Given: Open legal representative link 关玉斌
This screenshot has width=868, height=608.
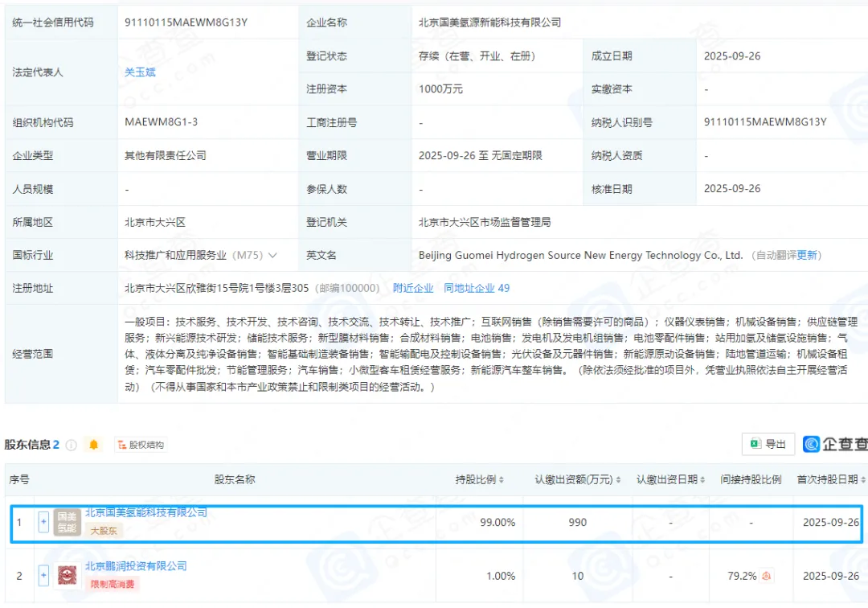Looking at the screenshot, I should [140, 72].
